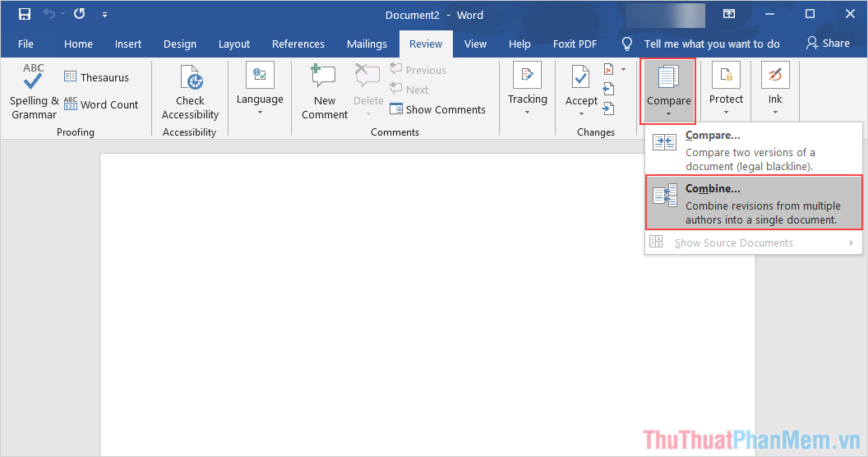
Task: Click inside the blank document page
Action: coord(427,304)
